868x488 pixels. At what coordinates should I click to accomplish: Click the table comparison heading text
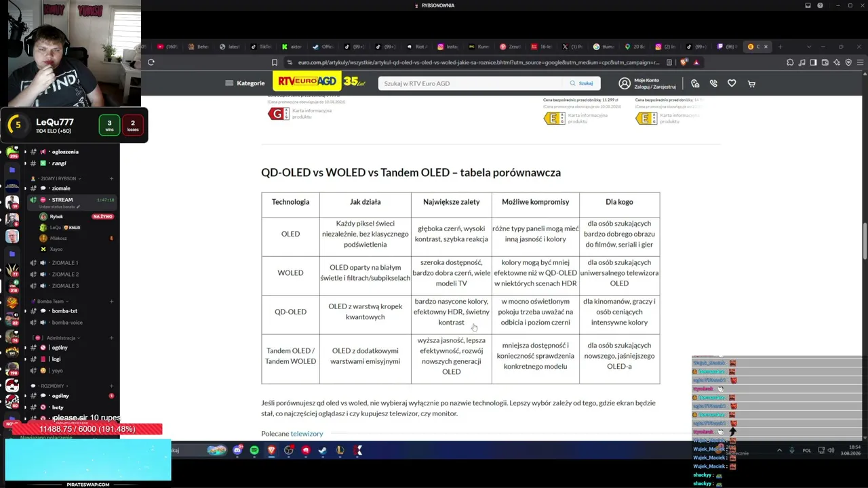[x=411, y=173]
